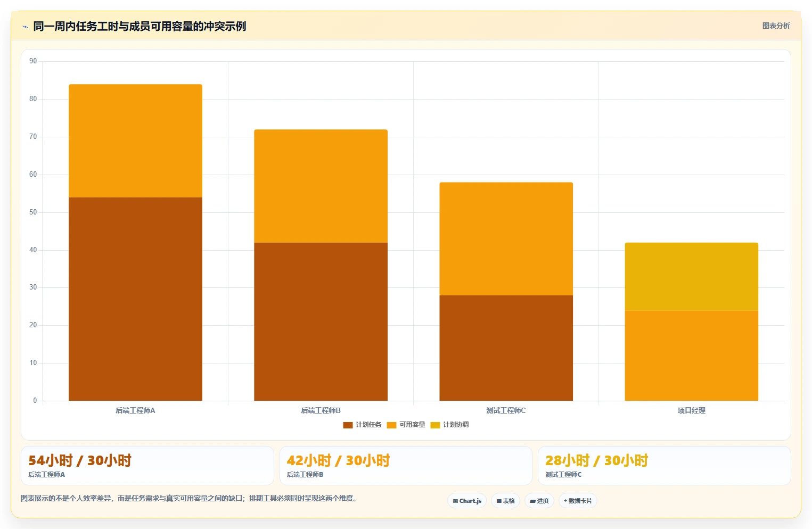Click the footnote text starting with 图表展示的不是
Viewport: 812px width, 529px height.
tap(188, 498)
